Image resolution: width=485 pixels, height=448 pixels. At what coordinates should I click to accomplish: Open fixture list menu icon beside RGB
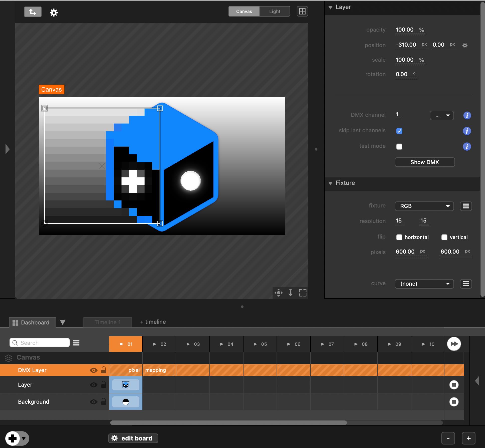click(466, 206)
